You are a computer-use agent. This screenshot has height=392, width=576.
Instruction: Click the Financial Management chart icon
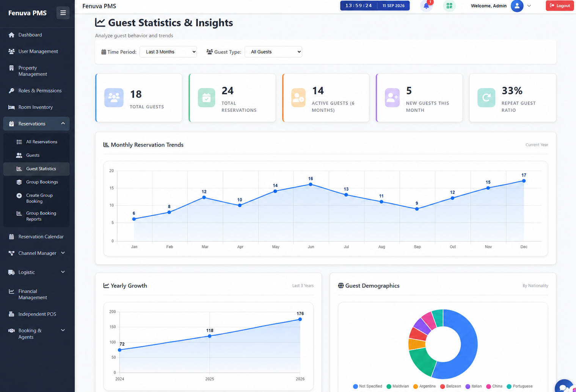tap(11, 291)
